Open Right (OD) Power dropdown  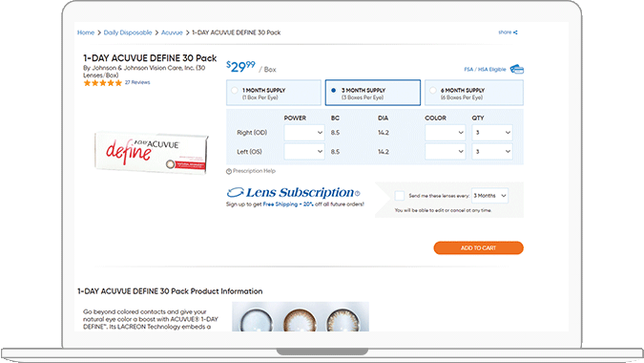[304, 133]
